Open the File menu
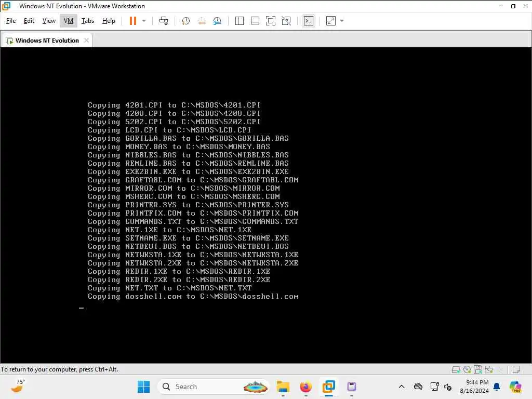 [11, 21]
